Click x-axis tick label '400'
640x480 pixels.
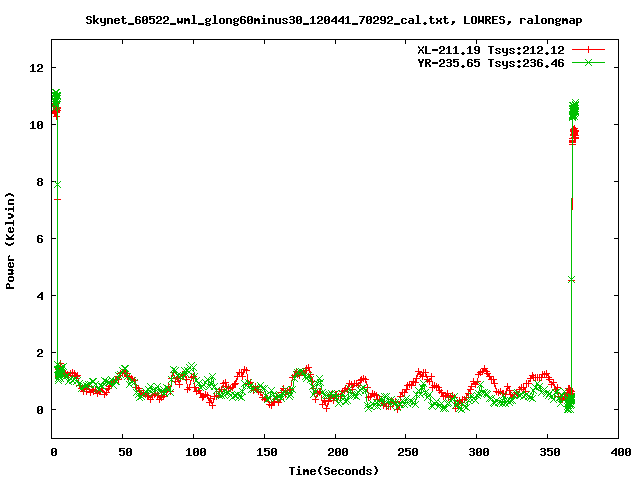point(621,452)
